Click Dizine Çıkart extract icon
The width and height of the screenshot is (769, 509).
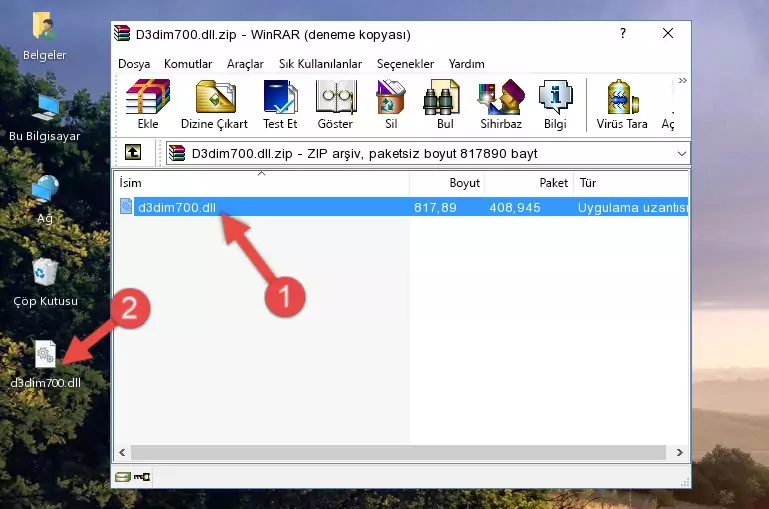point(215,103)
